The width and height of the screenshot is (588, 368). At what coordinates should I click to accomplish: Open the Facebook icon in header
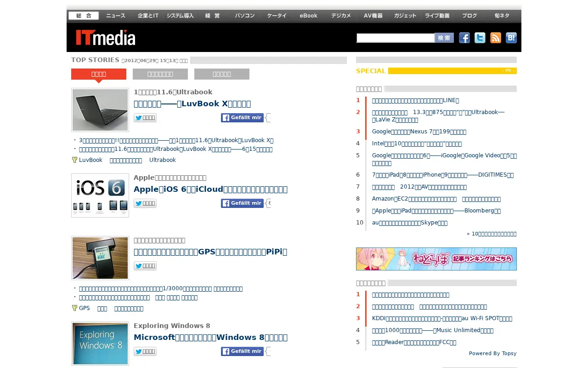click(x=464, y=38)
